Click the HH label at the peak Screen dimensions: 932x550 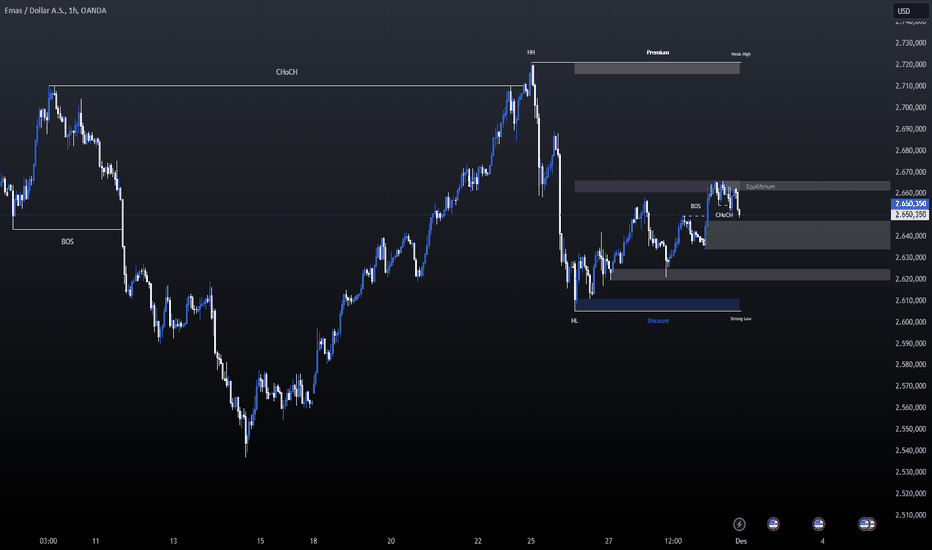(x=531, y=52)
